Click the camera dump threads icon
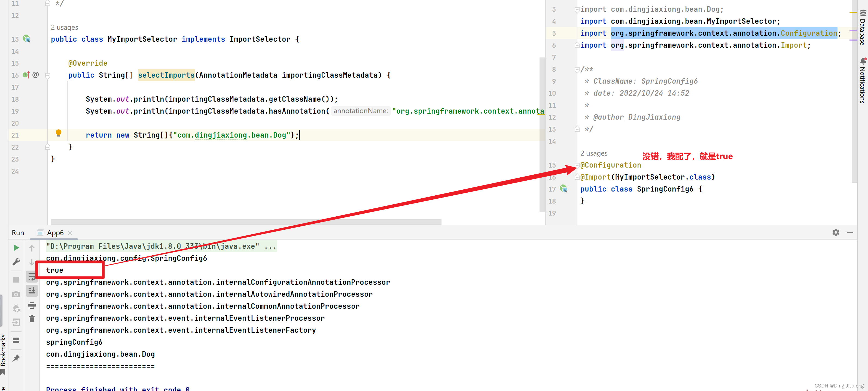Screen dimensions: 868x391 tap(16, 294)
